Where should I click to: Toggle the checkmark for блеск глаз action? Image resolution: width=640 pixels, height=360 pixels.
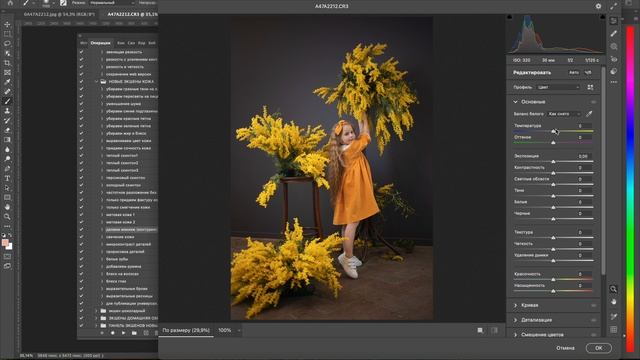[82, 281]
